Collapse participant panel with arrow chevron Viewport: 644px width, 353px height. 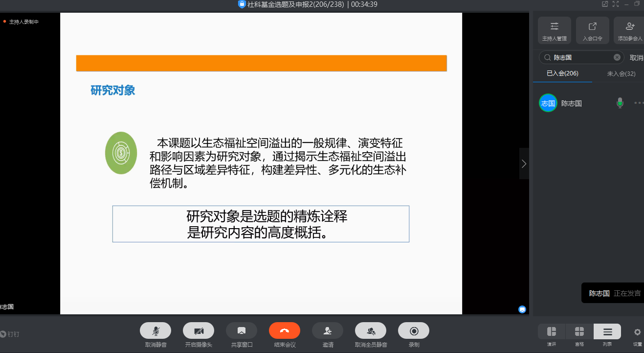pyautogui.click(x=524, y=164)
